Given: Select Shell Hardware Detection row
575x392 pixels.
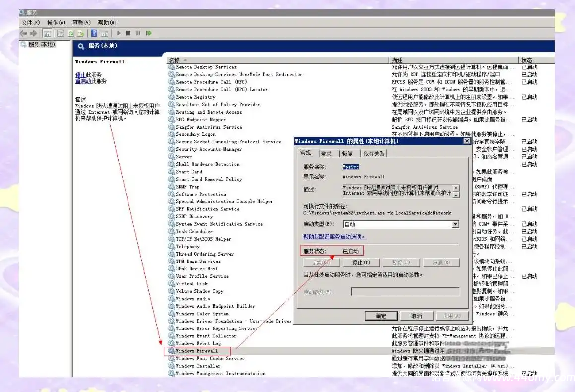Looking at the screenshot, I should point(207,164).
